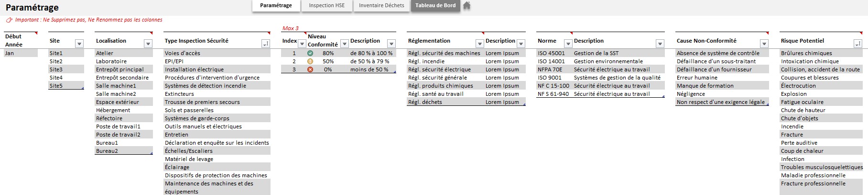Go to the Tableau de Bord tab
The height and width of the screenshot is (195, 868).
coord(435,6)
